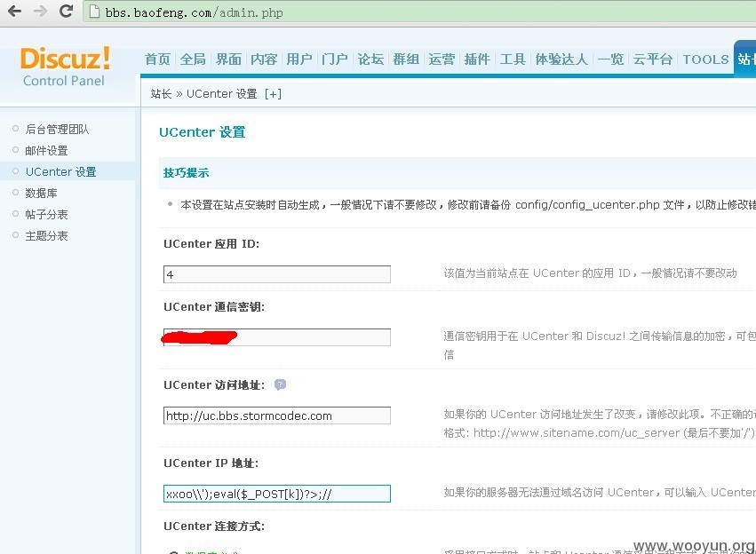
Task: Open the 内容 menu tab
Action: click(x=264, y=59)
